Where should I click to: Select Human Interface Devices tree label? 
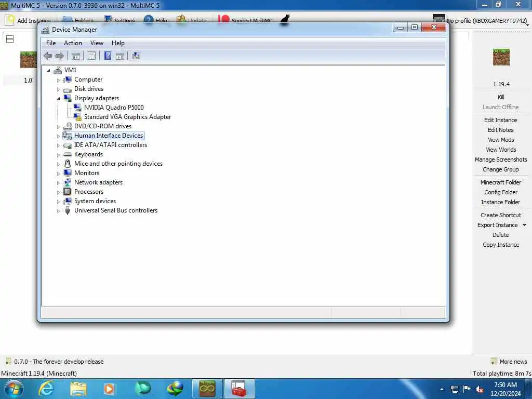tap(109, 136)
